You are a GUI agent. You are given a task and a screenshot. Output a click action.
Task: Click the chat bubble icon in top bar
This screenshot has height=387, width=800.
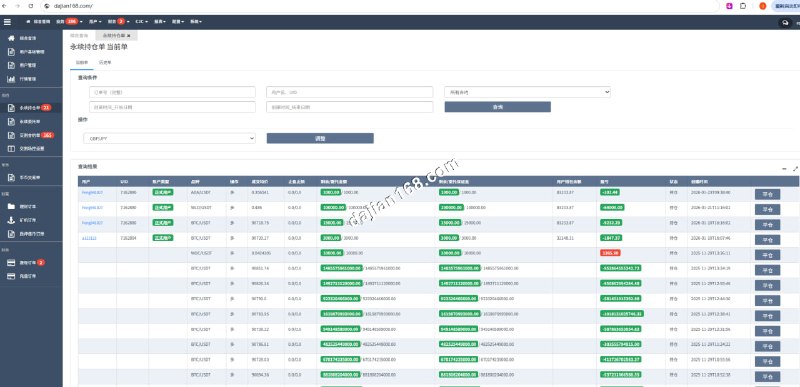[x=785, y=22]
